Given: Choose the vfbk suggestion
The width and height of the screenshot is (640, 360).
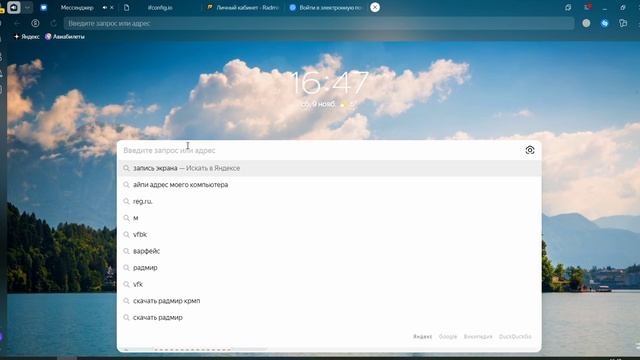Looking at the screenshot, I should tap(329, 234).
